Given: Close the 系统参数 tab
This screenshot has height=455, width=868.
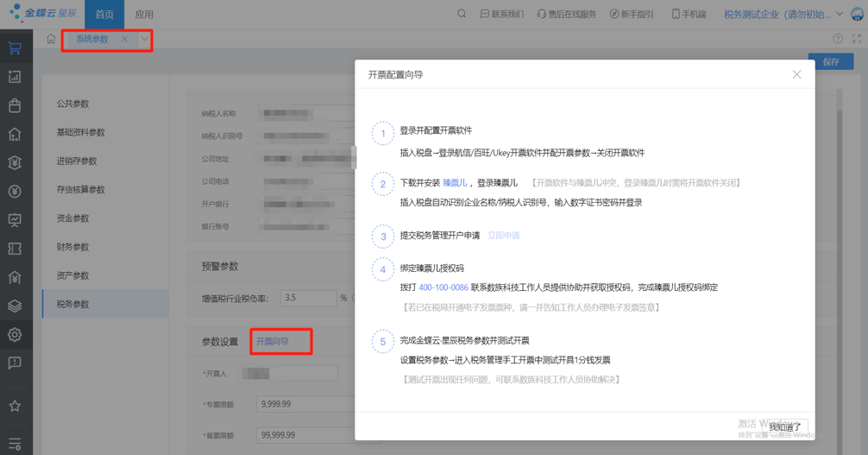Looking at the screenshot, I should (124, 39).
